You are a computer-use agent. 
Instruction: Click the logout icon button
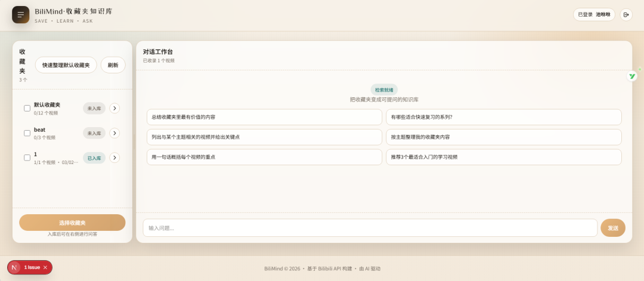[x=626, y=15]
